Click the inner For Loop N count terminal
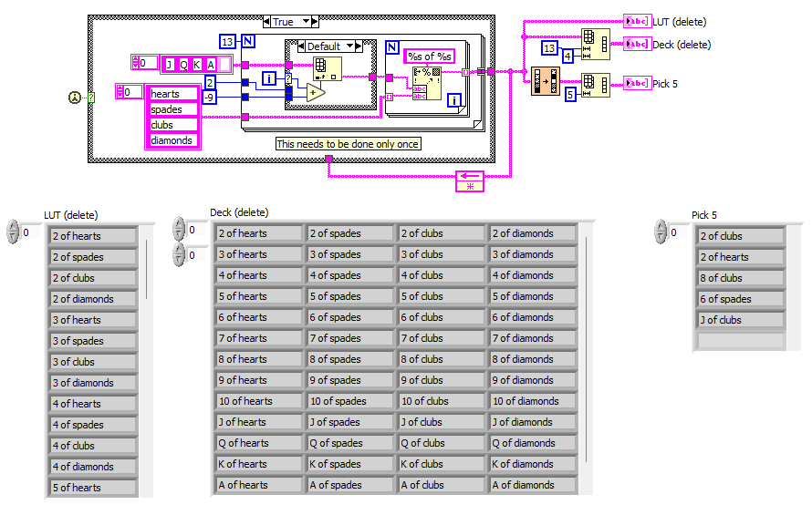Screen dimensions: 812x505 392,47
